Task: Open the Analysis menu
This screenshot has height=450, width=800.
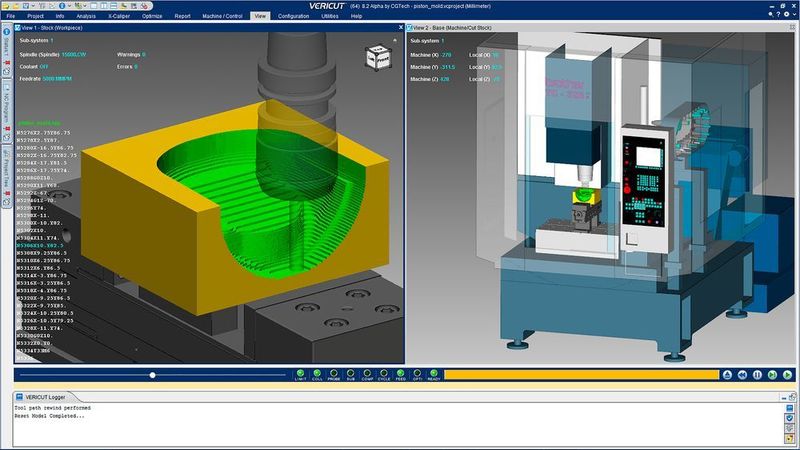Action: (86, 16)
